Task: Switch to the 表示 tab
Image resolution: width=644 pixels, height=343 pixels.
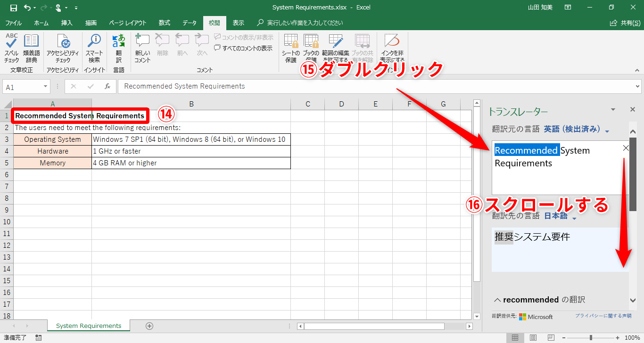Action: (x=238, y=23)
